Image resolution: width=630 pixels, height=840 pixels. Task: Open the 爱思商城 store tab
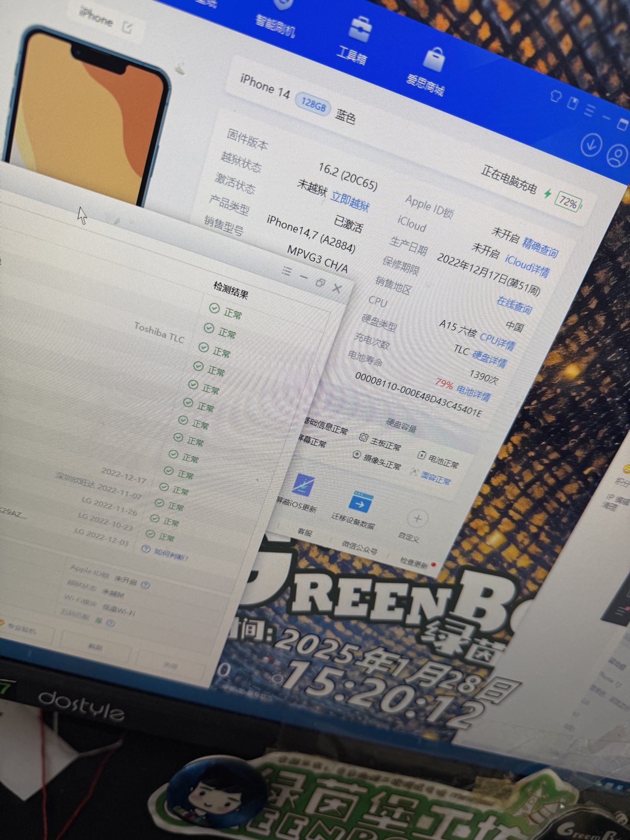click(429, 72)
